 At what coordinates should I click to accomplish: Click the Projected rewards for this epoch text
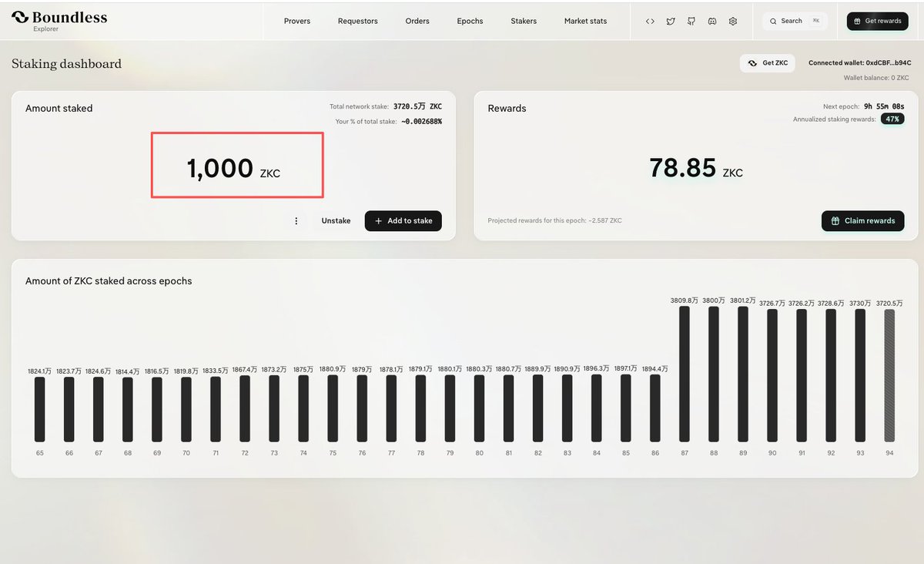[x=554, y=221]
